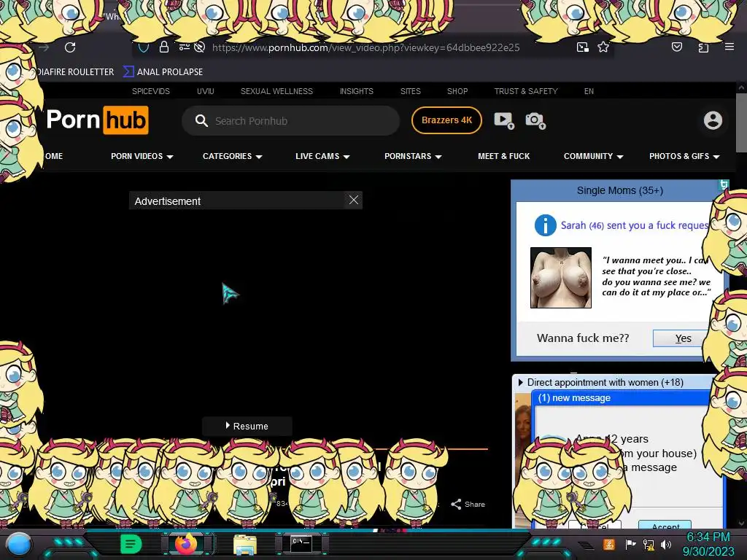Image resolution: width=747 pixels, height=560 pixels.
Task: Go to the HOME nav item
Action: [53, 156]
